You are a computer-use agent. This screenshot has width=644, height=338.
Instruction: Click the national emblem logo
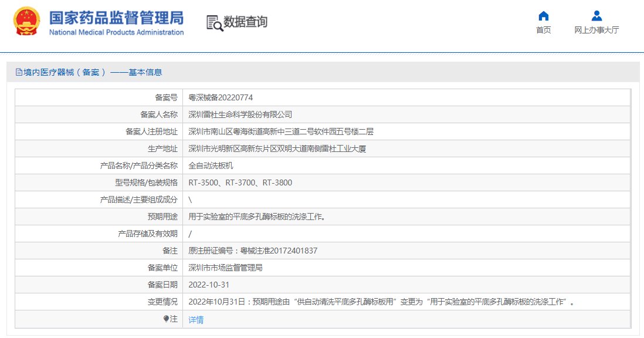coord(27,22)
